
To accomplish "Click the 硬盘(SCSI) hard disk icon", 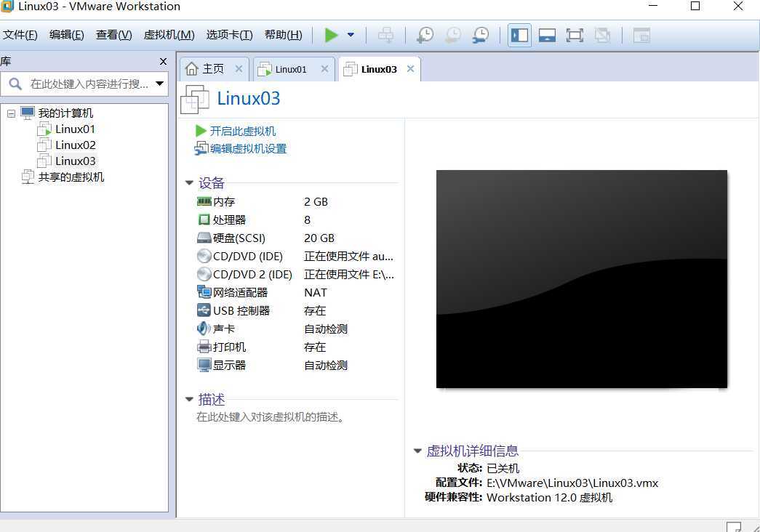I will tap(204, 238).
